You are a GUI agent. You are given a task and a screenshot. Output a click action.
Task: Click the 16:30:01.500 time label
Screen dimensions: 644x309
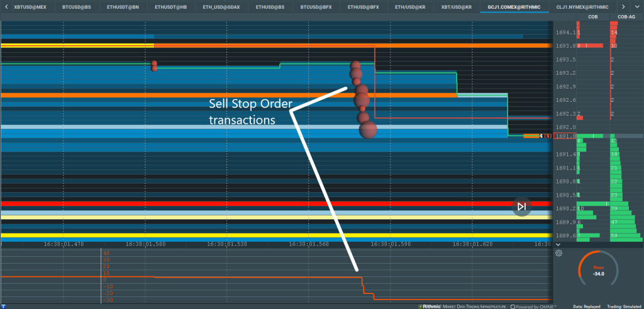click(145, 244)
